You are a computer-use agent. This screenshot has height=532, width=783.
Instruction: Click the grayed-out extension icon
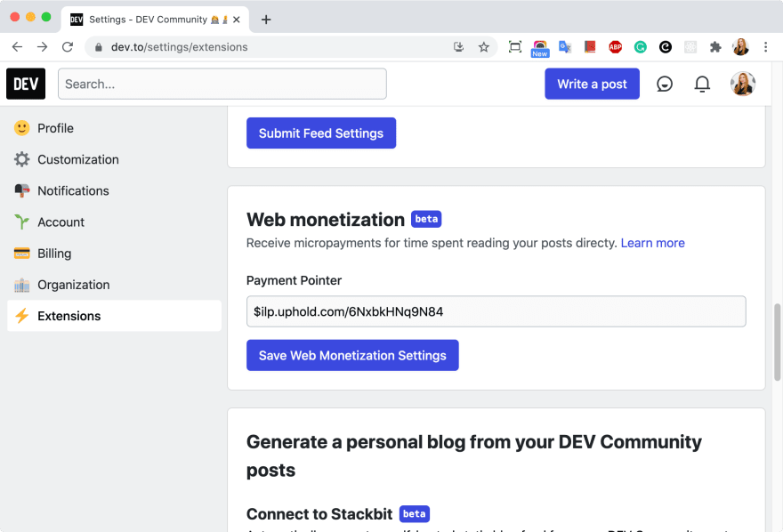coord(690,47)
